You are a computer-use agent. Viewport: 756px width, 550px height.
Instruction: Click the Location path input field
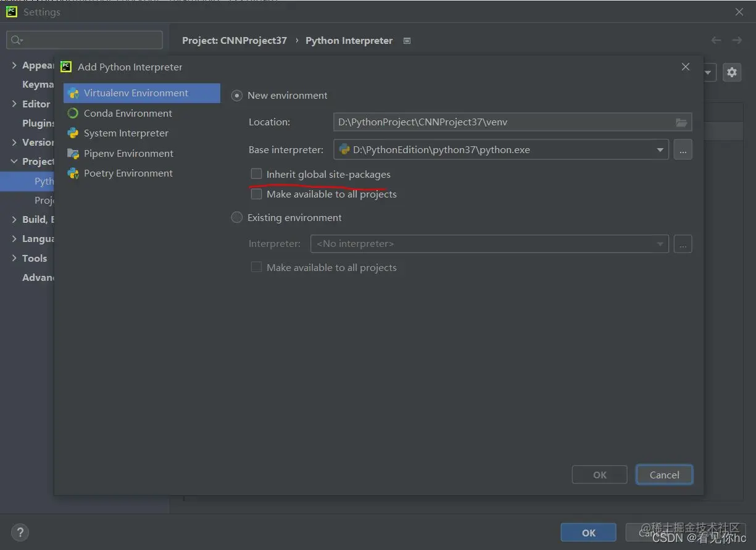pyautogui.click(x=502, y=122)
